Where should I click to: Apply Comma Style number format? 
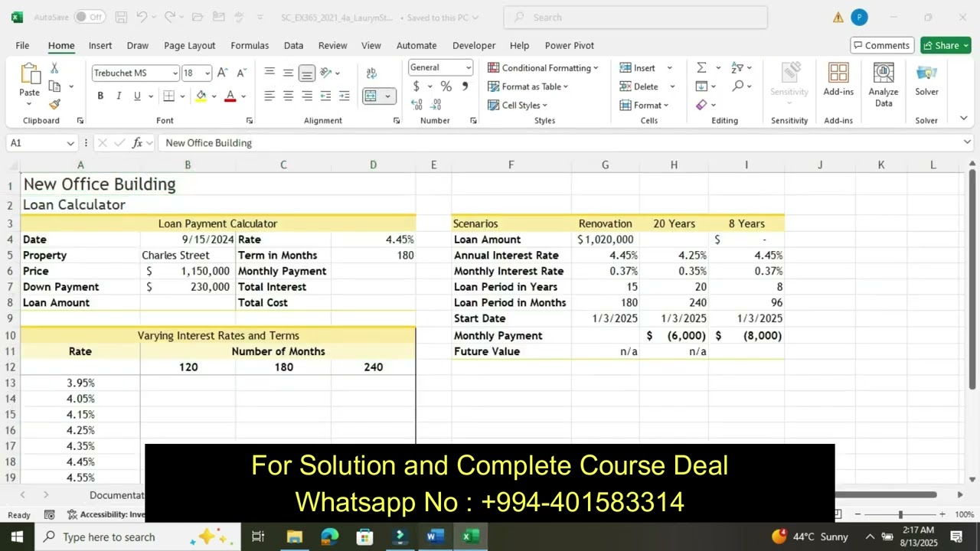(x=465, y=86)
